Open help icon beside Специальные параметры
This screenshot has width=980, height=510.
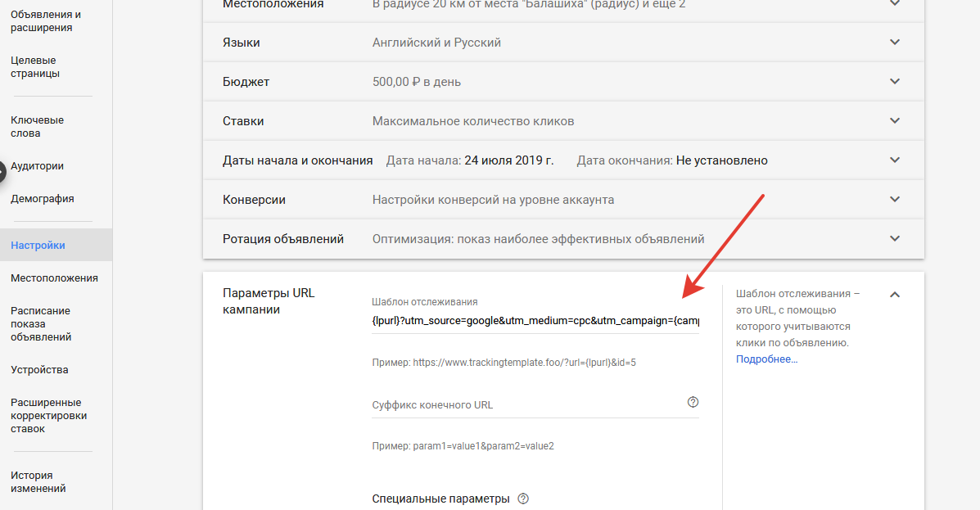tap(523, 499)
